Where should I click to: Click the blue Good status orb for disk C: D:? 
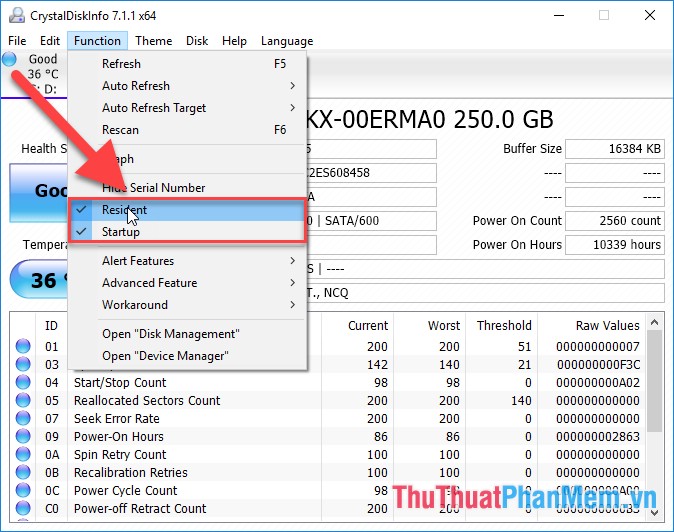[9, 59]
